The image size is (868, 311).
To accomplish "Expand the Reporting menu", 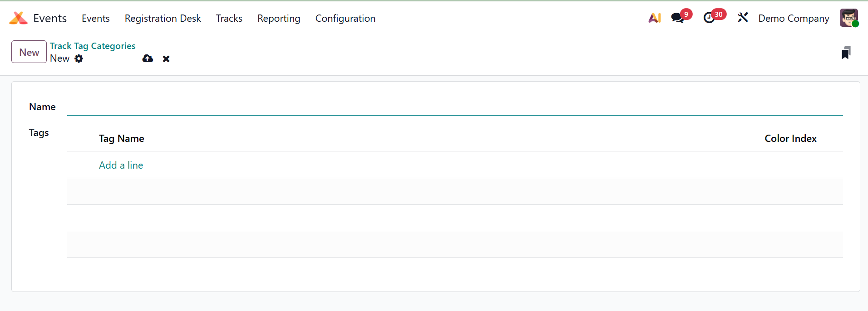I will coord(279,19).
